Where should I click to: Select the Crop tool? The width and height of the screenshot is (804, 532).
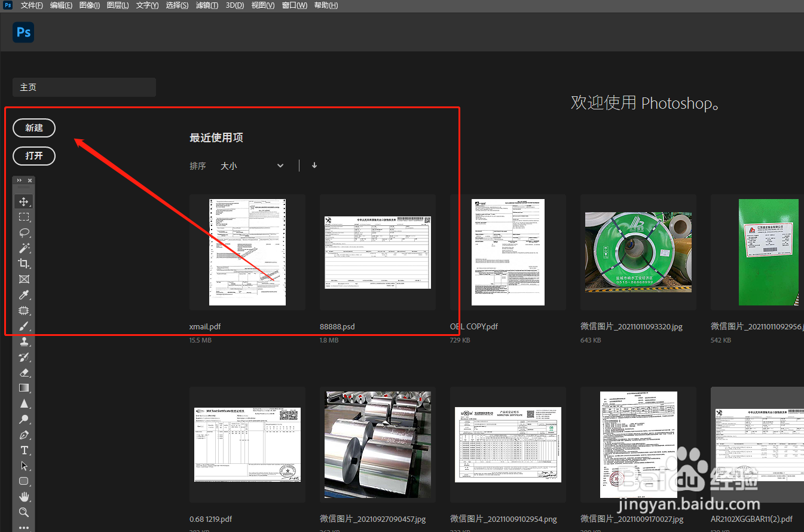tap(24, 264)
